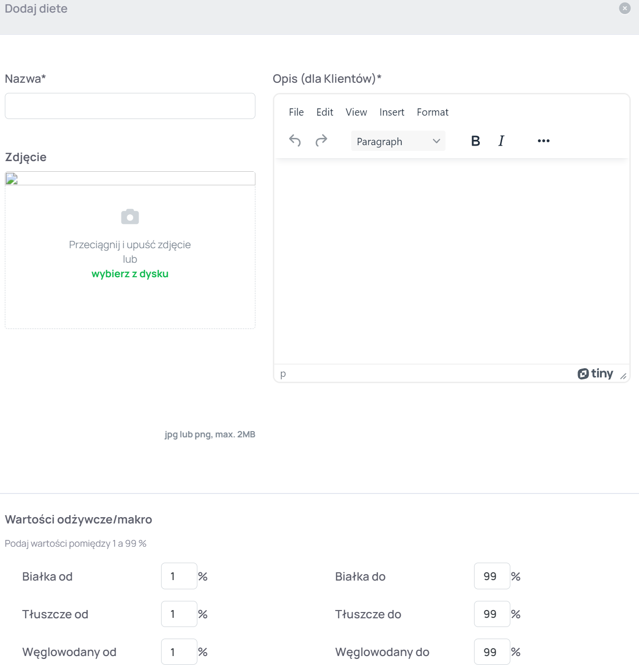Click the redo arrow in editor toolbar
Screen dimensions: 639x672
(x=321, y=141)
